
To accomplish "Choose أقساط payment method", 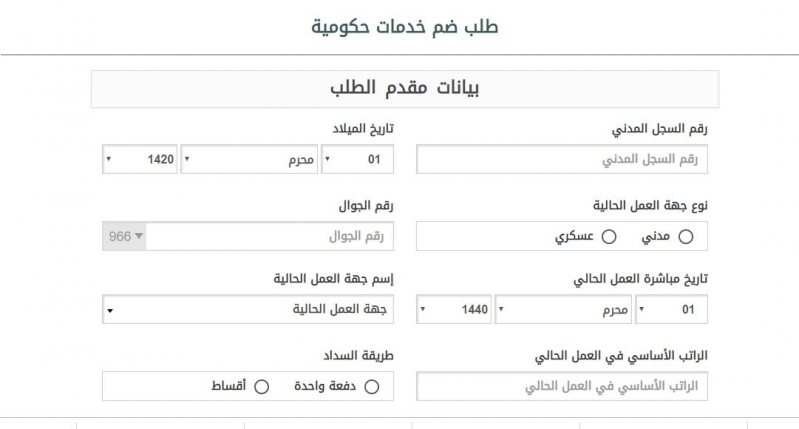I will [261, 387].
